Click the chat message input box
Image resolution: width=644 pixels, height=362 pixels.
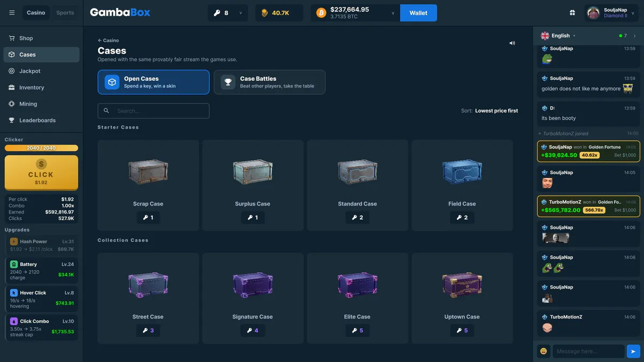(x=588, y=351)
